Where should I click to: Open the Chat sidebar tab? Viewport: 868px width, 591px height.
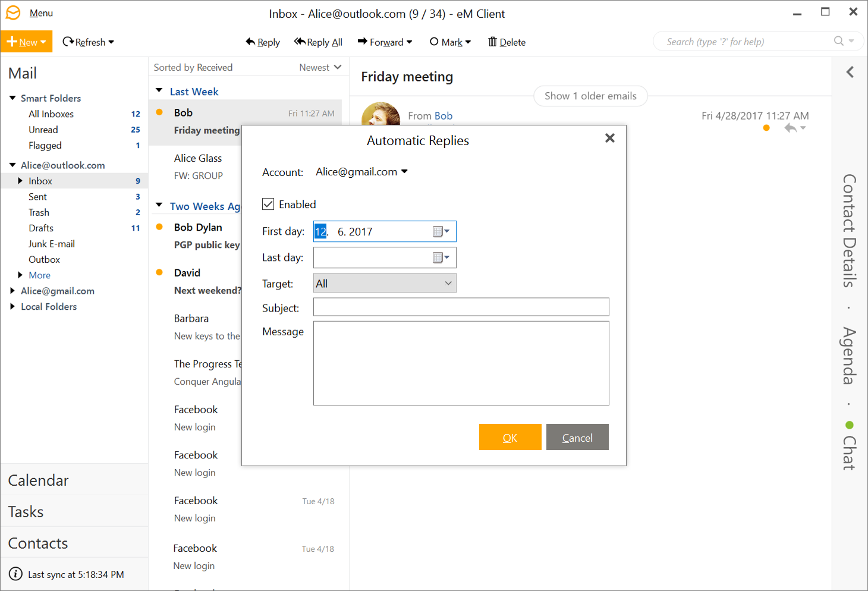850,447
